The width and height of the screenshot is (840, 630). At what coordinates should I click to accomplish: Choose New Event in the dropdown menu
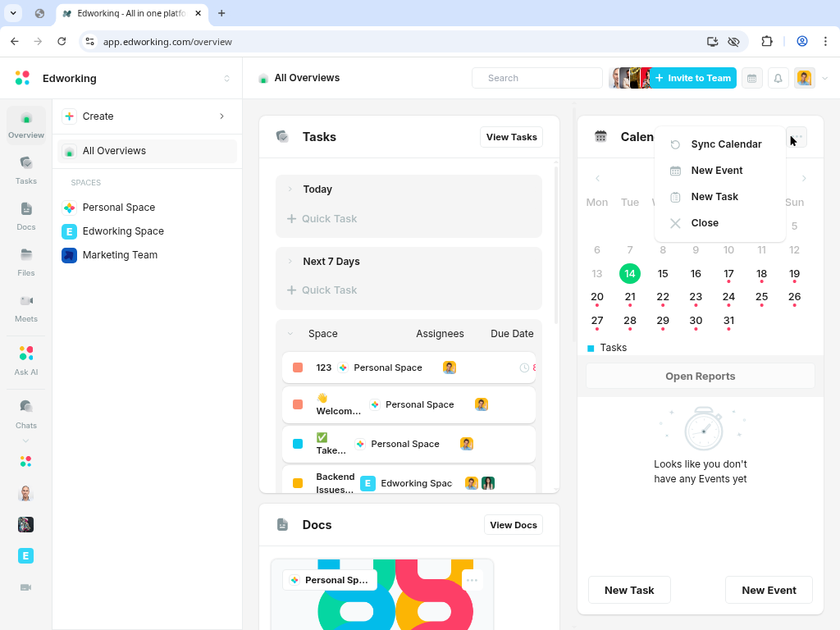pos(716,171)
